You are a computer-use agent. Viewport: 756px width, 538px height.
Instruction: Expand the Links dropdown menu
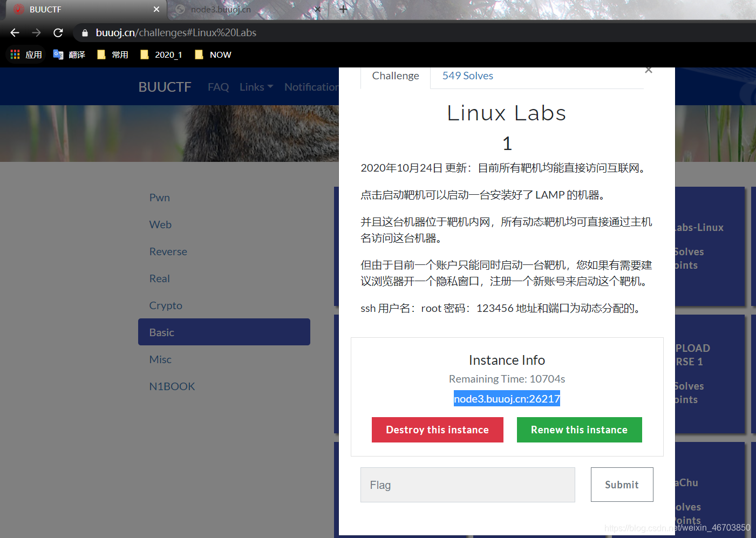[256, 87]
